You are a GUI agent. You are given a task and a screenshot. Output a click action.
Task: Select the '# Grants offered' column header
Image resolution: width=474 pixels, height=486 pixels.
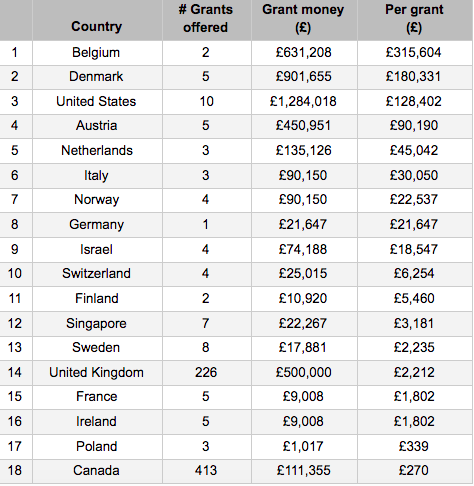[207, 20]
